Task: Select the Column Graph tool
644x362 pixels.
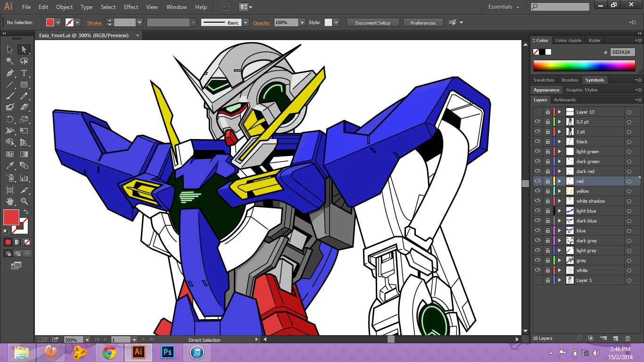Action: tap(24, 178)
